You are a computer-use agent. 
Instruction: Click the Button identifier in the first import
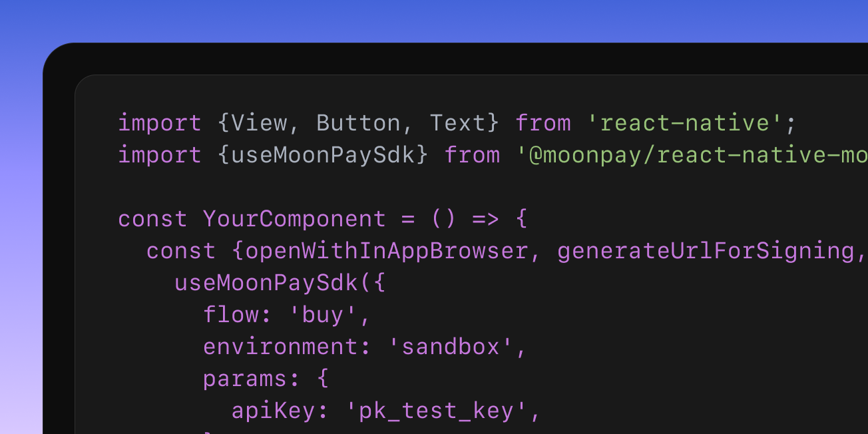pyautogui.click(x=358, y=123)
